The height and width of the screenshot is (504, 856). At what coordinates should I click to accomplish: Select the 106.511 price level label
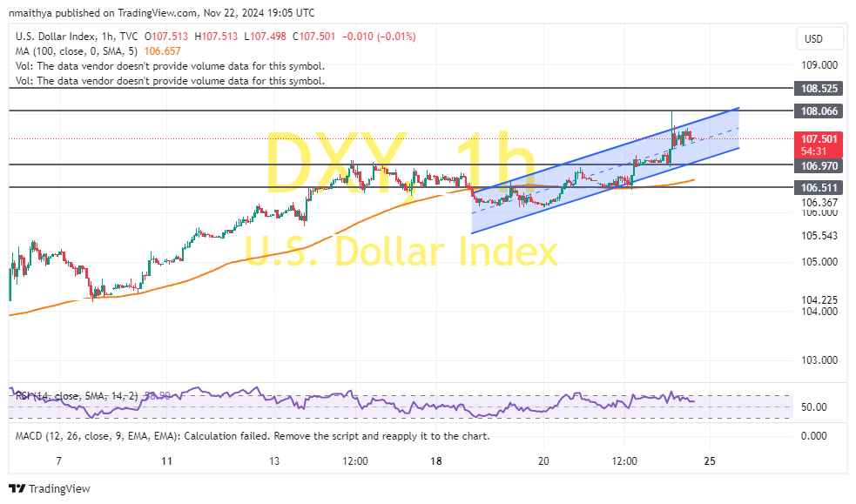819,188
